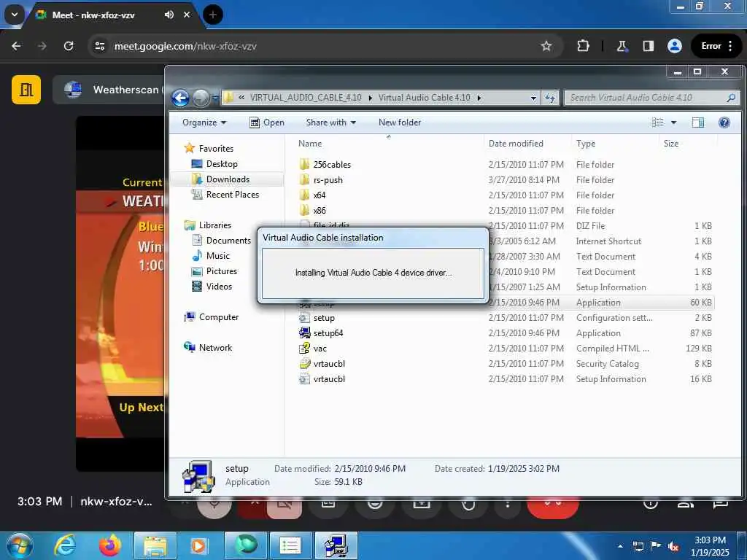Select Recent Places in navigation pane

(x=225, y=195)
